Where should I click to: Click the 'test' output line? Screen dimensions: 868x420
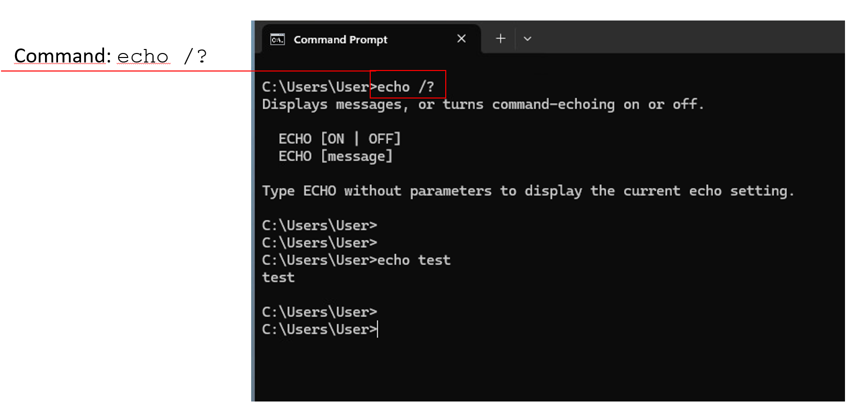click(x=278, y=277)
